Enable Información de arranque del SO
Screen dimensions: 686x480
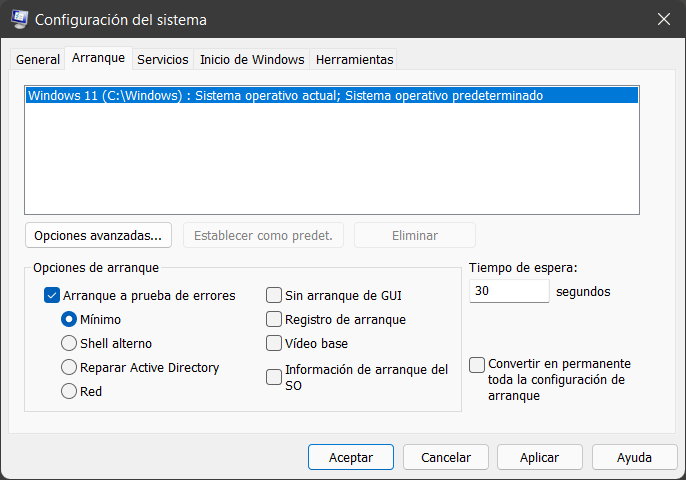[273, 376]
